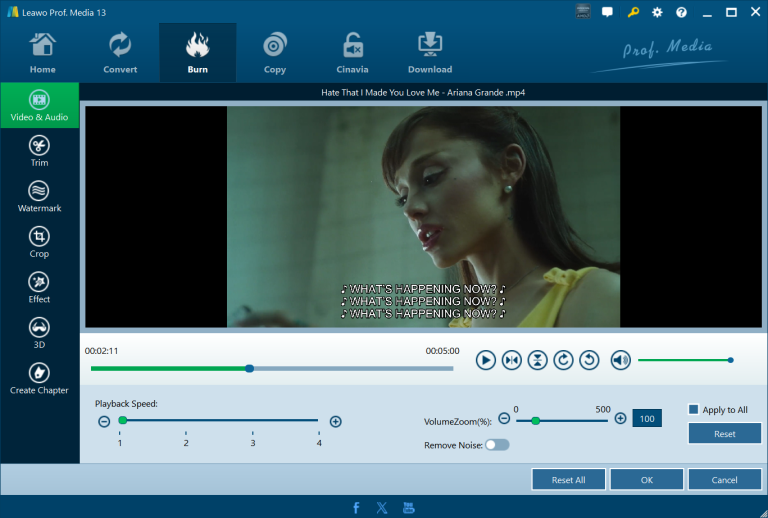Viewport: 768px width, 518px height.
Task: Click the VolumeZoom value field showing 100
Action: [647, 419]
